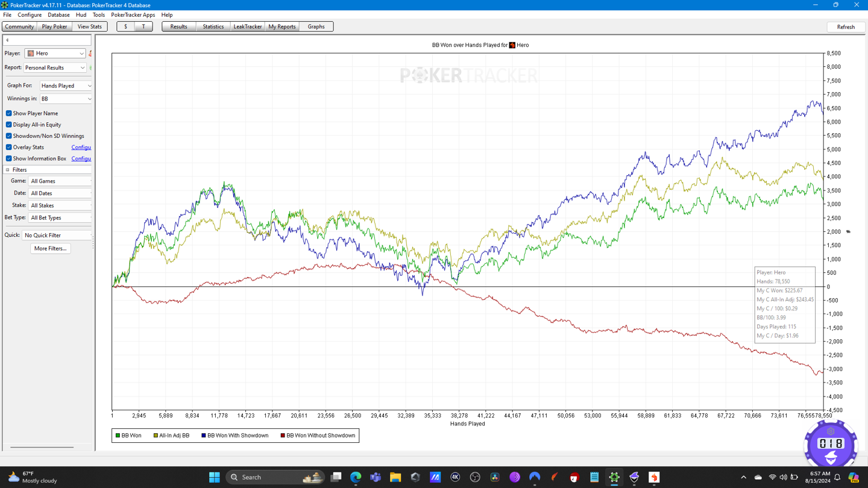Open Microsoft Edge from the taskbar

tap(356, 477)
